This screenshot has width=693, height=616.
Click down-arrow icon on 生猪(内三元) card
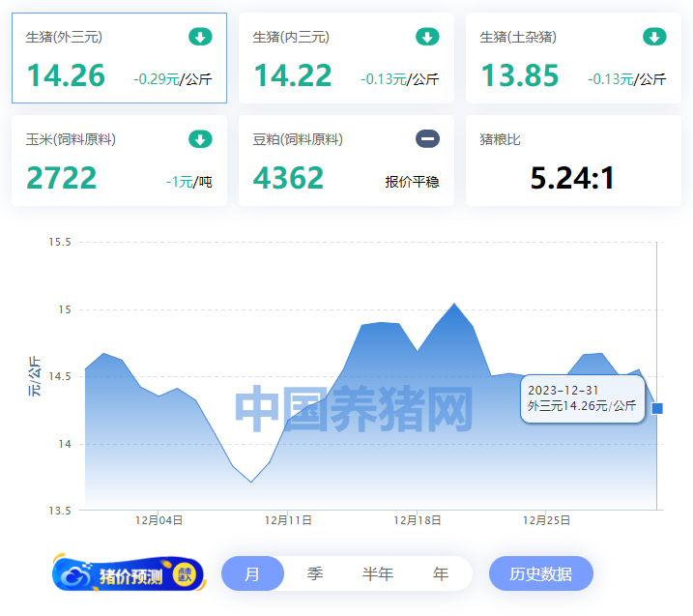pyautogui.click(x=427, y=37)
